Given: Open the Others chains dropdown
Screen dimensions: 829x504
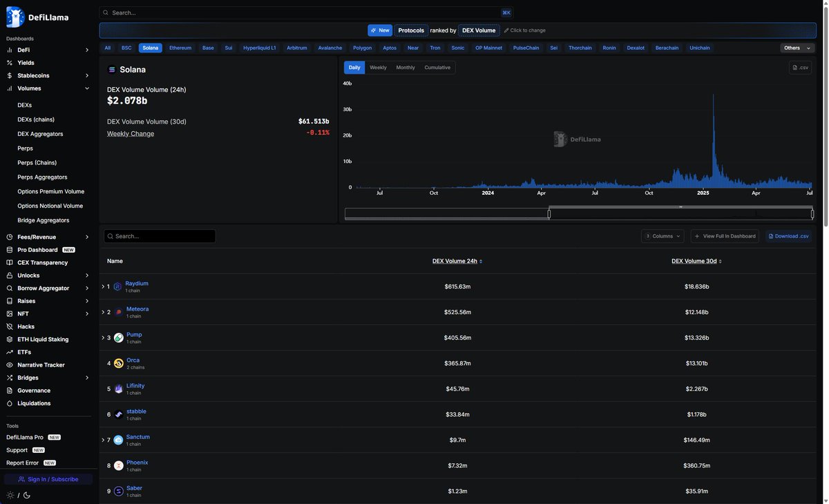Looking at the screenshot, I should [797, 48].
